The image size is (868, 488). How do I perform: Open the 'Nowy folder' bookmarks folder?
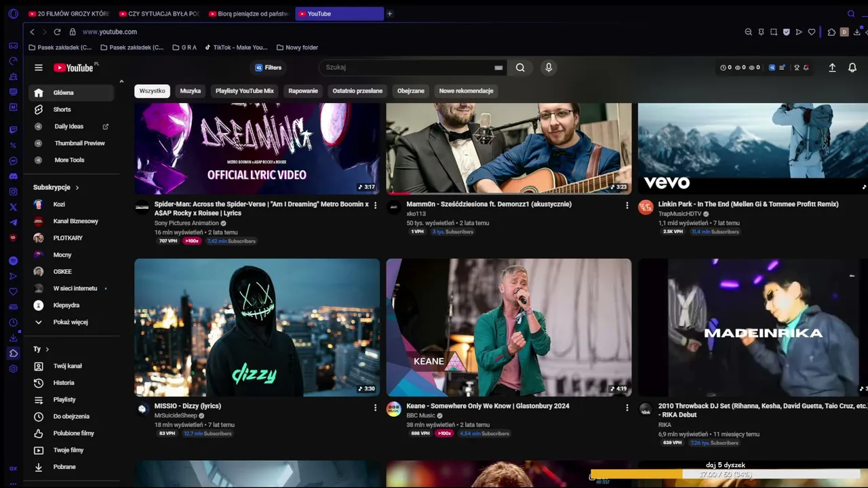pyautogui.click(x=297, y=47)
